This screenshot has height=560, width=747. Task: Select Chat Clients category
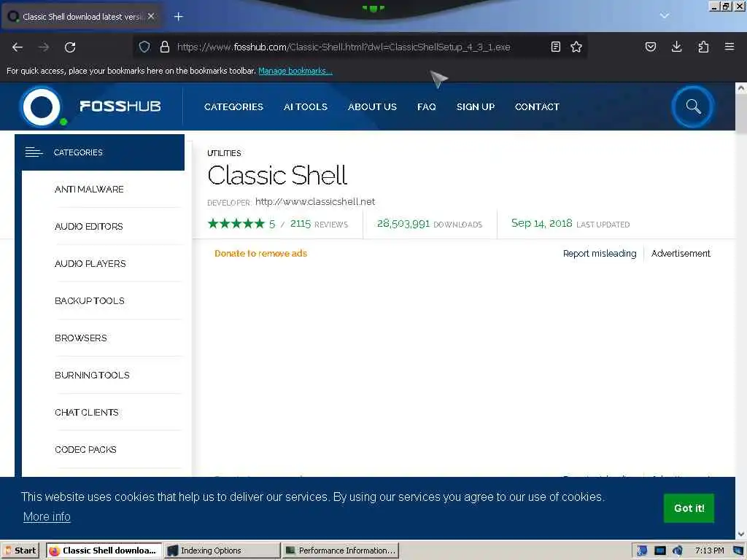point(86,412)
